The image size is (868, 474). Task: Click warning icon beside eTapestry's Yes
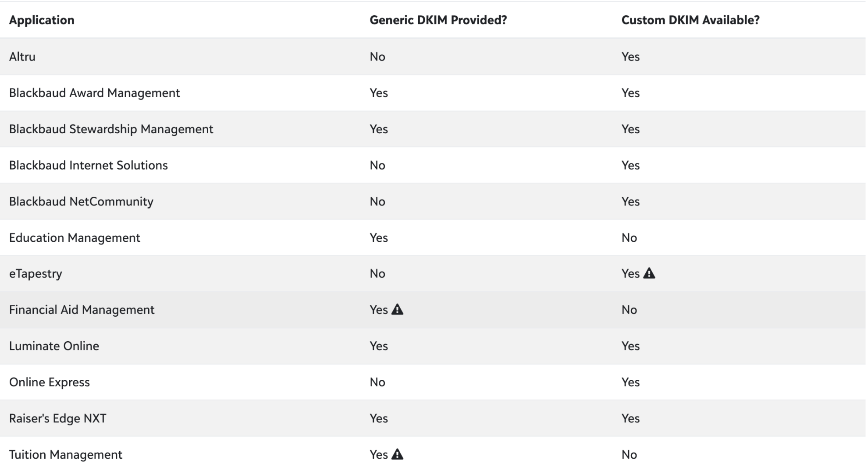(649, 273)
